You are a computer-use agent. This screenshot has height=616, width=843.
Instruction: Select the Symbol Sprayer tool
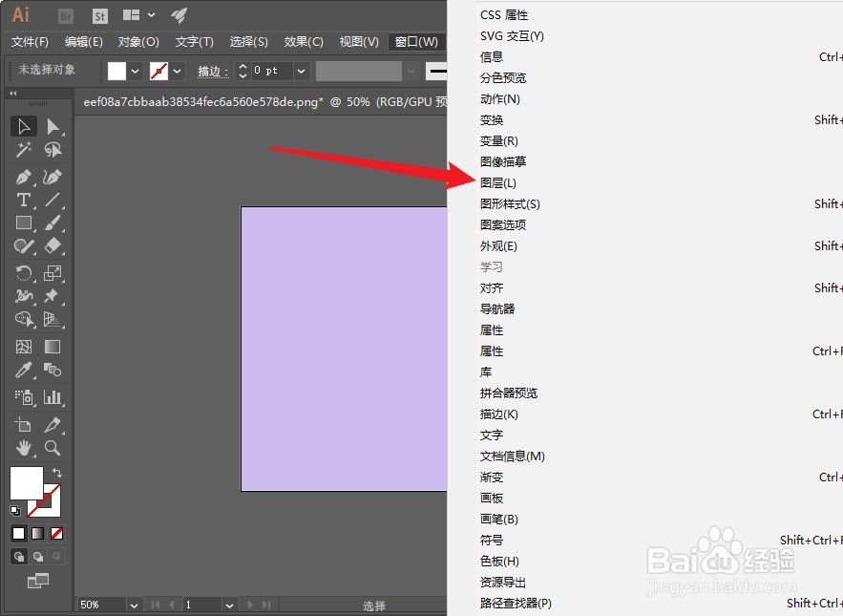pos(24,397)
